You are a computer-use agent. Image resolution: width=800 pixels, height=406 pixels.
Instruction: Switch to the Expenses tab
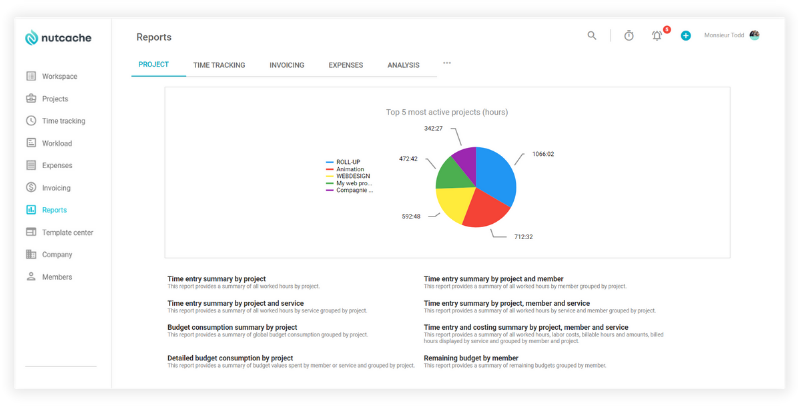pyautogui.click(x=346, y=65)
